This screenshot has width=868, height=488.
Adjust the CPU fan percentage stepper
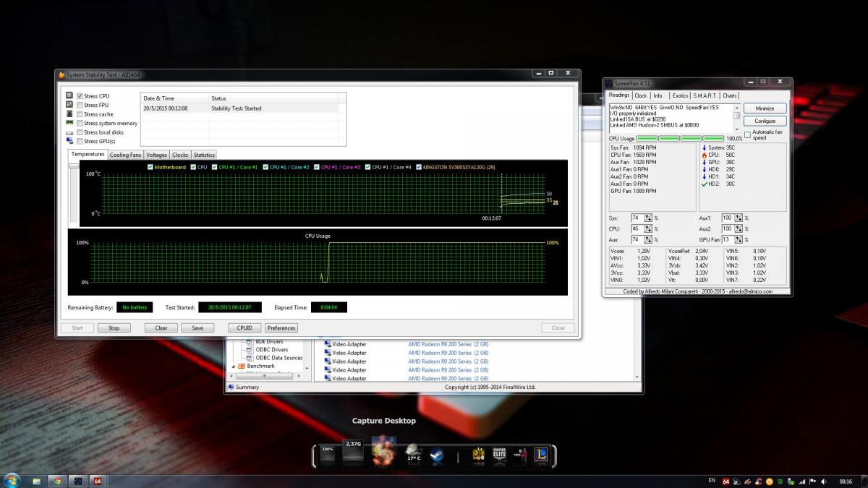click(x=648, y=228)
